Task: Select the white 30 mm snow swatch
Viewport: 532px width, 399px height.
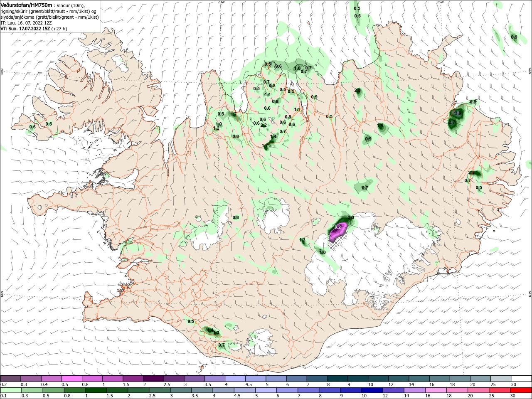Action: tap(521, 379)
